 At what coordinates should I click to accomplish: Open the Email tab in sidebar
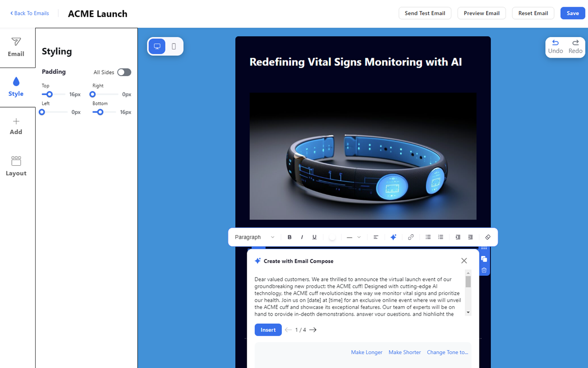coord(16,48)
